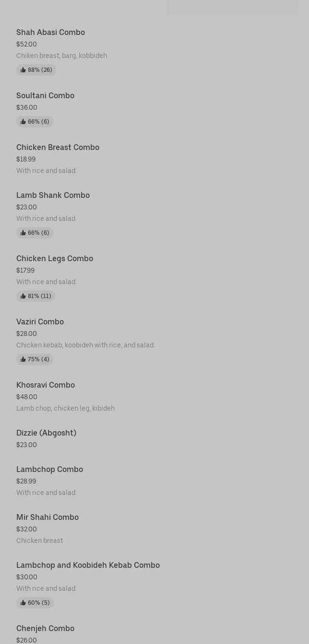Screen dimensions: 309x644
Task: Click thumbs-up icon on Shah Abasi Combo
Action: pos(23,70)
